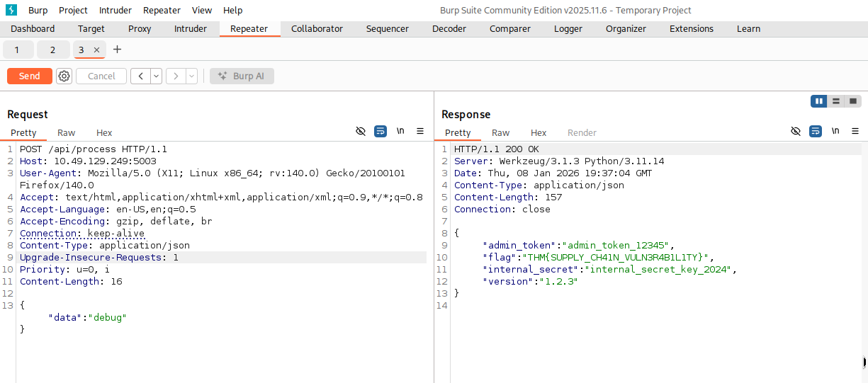Toggle non-printable \n chars in Request
Image resolution: width=868 pixels, height=383 pixels.
pyautogui.click(x=400, y=132)
